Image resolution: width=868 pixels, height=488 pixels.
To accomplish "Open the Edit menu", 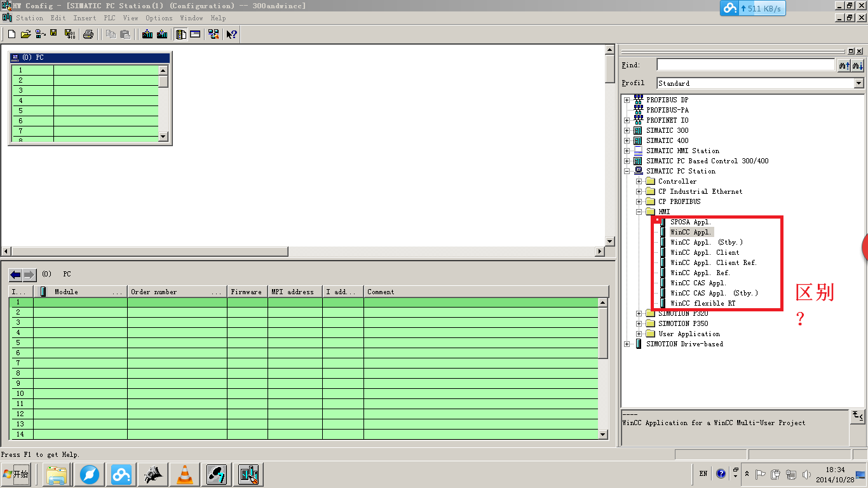I will (x=58, y=18).
